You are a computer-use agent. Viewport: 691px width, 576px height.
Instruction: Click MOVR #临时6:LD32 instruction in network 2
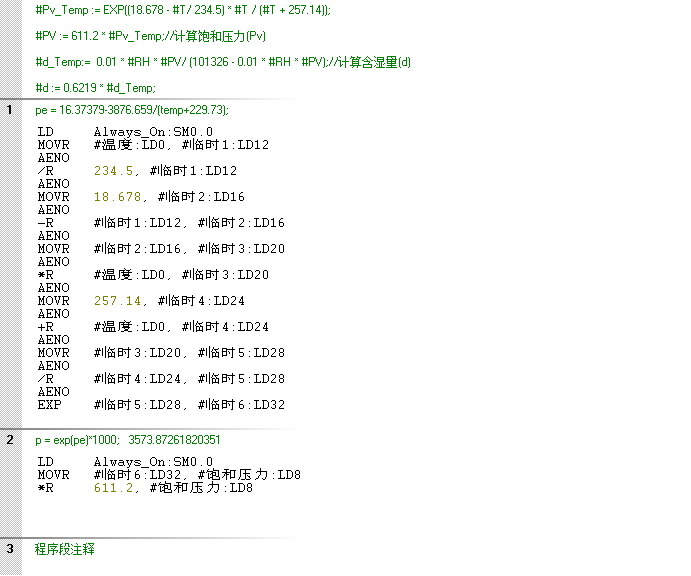coord(168,475)
